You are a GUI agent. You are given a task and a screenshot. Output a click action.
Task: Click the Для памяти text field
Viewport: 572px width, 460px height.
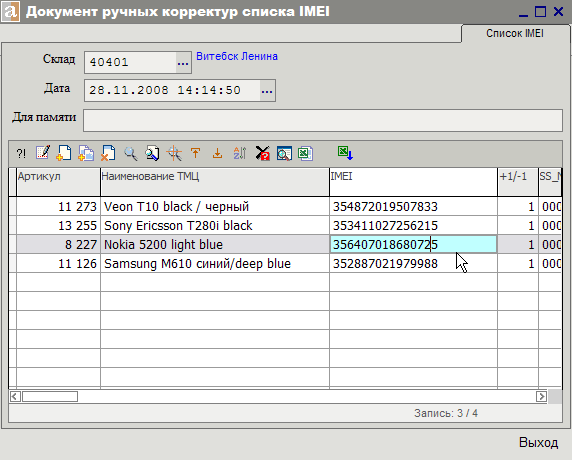pyautogui.click(x=323, y=120)
